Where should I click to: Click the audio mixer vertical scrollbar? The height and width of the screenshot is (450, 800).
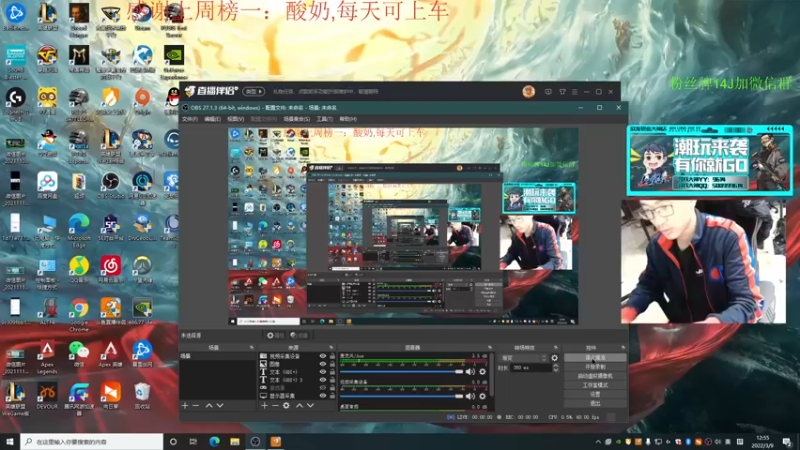(x=492, y=375)
